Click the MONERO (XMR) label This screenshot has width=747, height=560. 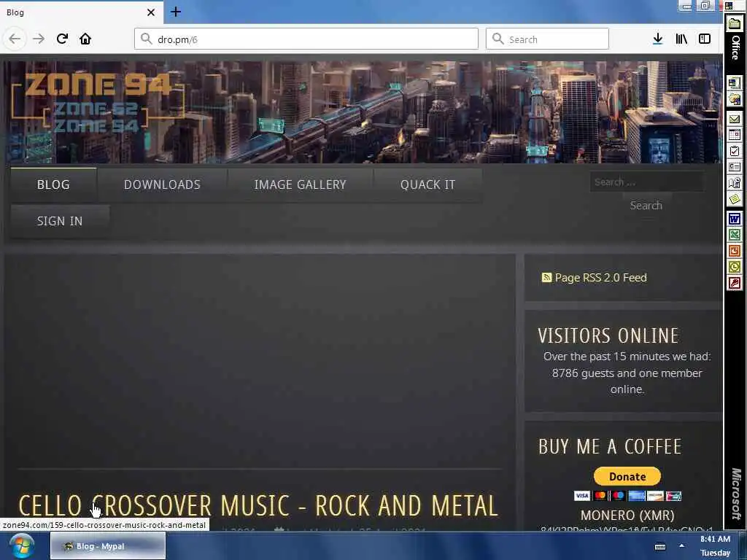tap(627, 516)
